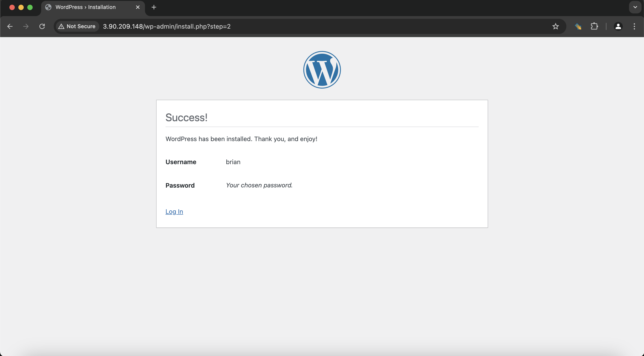Reload the installation page

click(x=42, y=27)
